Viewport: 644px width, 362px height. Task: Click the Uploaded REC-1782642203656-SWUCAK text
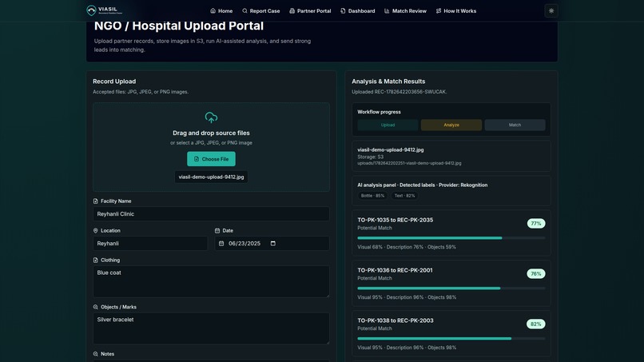click(x=399, y=92)
